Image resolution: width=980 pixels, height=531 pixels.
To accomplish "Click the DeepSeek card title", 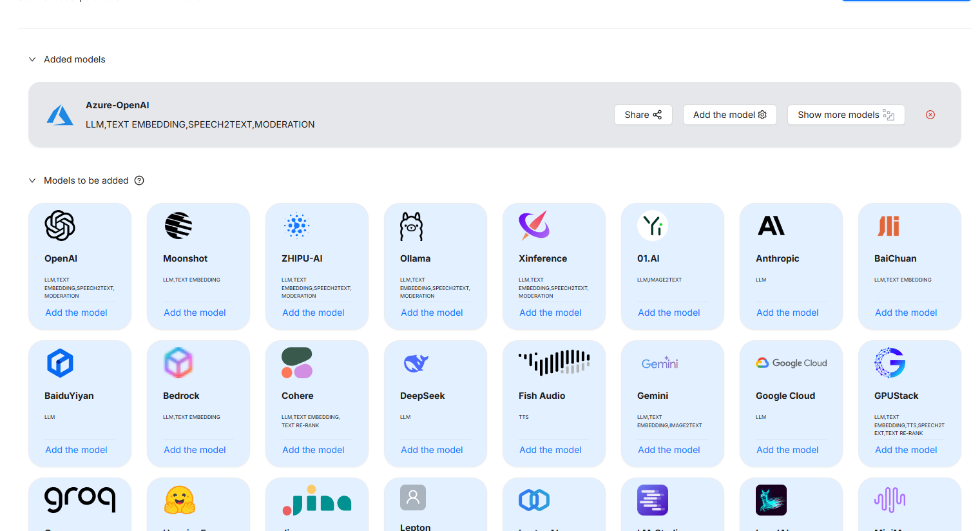I will click(x=423, y=396).
